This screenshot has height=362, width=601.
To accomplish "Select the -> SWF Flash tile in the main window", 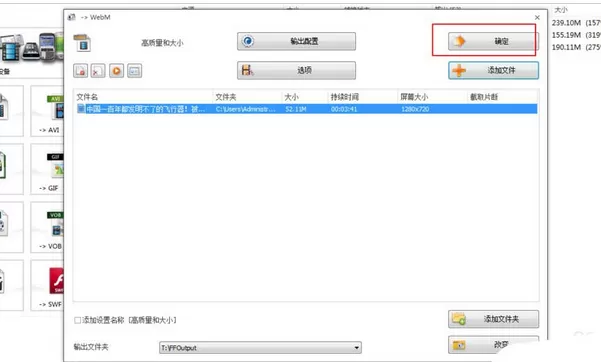I will pyautogui.click(x=47, y=285).
